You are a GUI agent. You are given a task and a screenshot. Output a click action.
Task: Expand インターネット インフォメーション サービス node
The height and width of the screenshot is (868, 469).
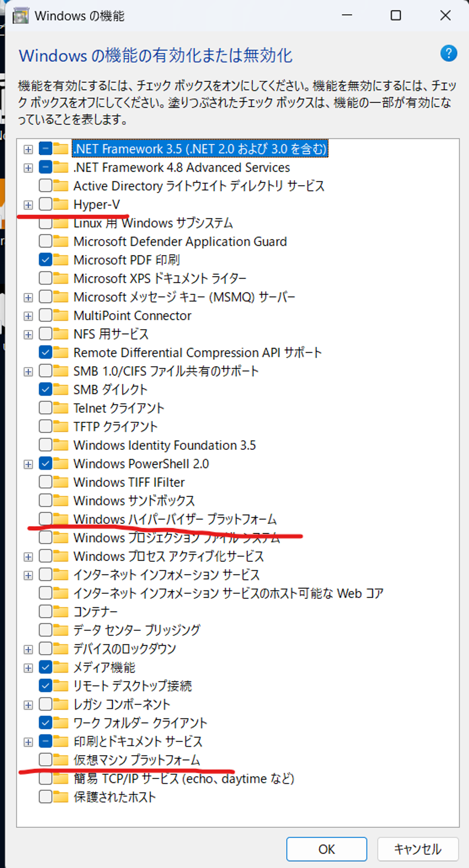click(28, 576)
